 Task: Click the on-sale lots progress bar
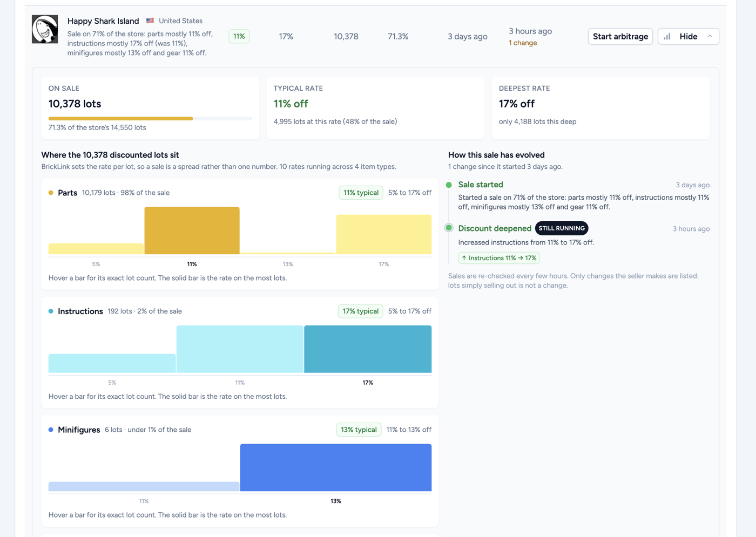coord(150,118)
